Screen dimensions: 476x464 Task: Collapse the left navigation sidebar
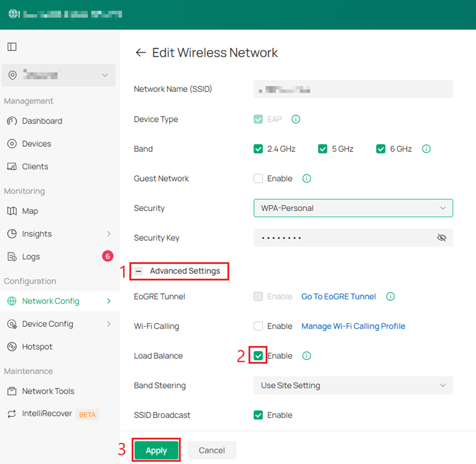(x=12, y=47)
